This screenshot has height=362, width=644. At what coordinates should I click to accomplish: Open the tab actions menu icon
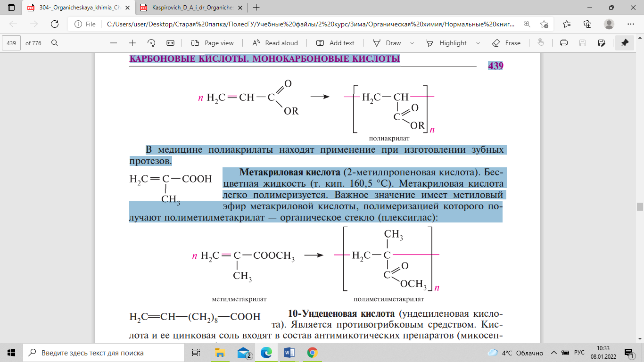(x=11, y=8)
